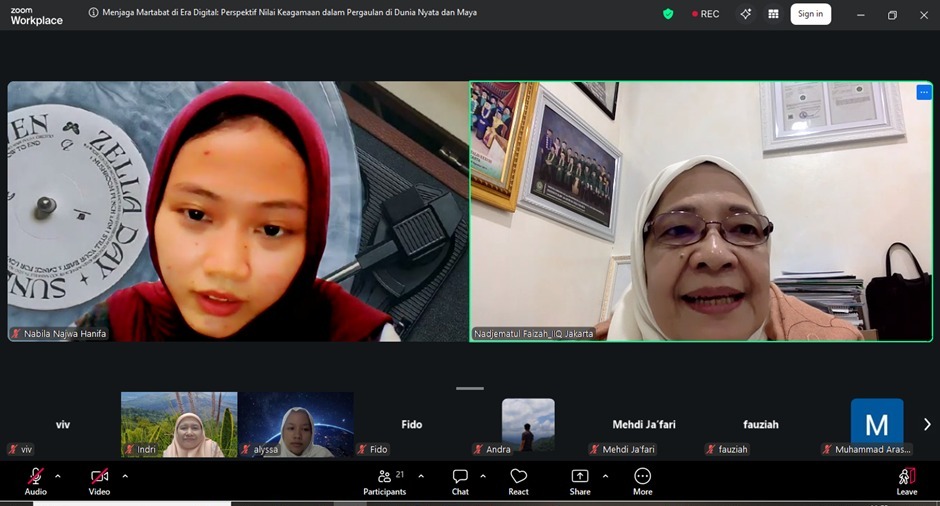The height and width of the screenshot is (506, 940).
Task: Expand the Participants options caret
Action: [421, 476]
